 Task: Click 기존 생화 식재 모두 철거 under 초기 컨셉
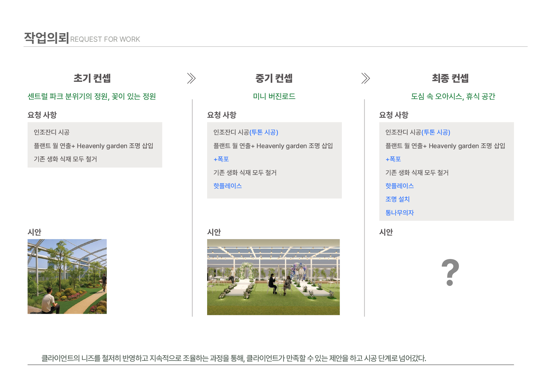pos(65,159)
